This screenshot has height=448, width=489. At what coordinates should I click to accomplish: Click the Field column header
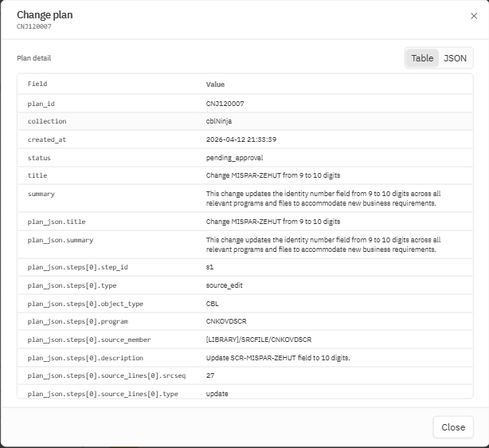(x=37, y=84)
